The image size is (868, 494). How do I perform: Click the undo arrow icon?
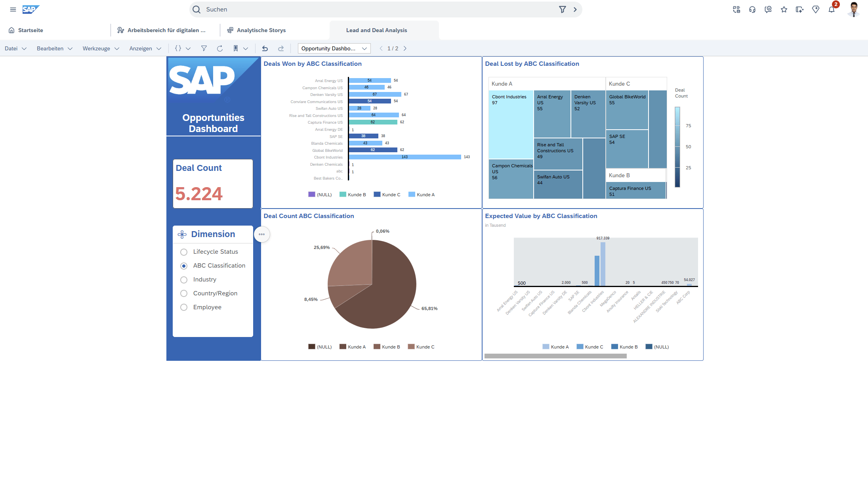pos(265,48)
